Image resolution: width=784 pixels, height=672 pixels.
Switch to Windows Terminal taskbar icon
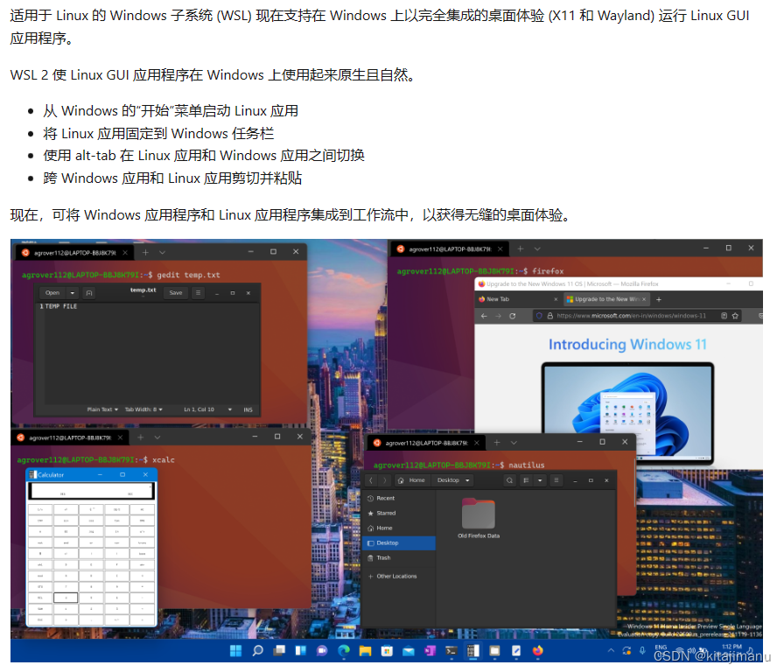pos(451,650)
